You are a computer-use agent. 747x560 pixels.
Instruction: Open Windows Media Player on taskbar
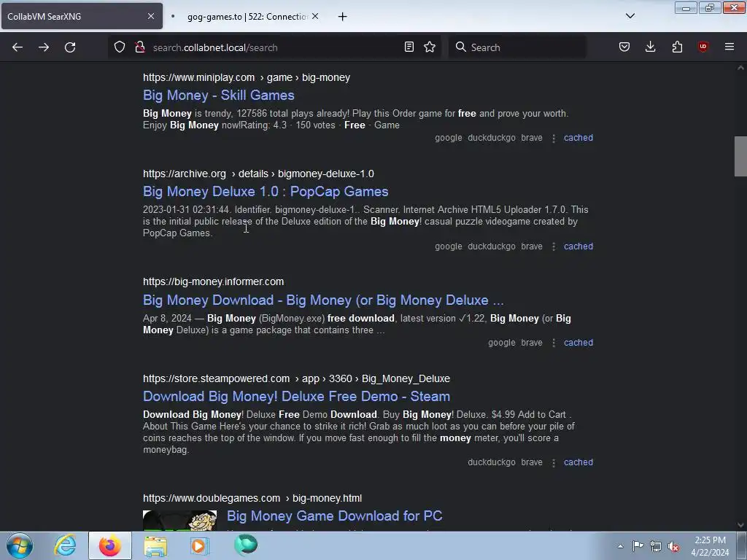(x=200, y=545)
